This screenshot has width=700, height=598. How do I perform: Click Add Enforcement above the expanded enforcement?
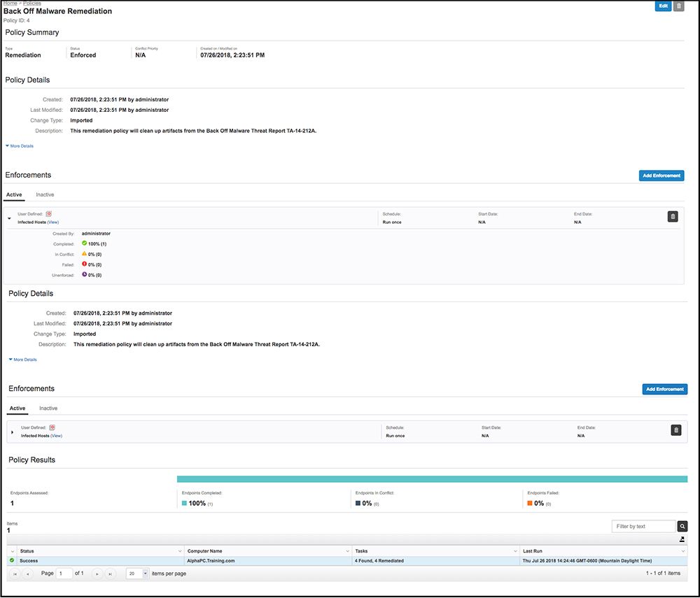661,176
